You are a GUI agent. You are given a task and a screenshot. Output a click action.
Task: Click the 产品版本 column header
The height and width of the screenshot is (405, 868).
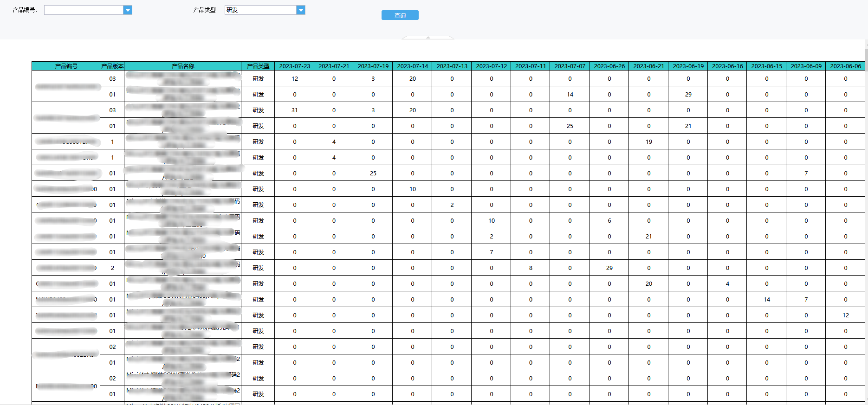click(x=112, y=66)
